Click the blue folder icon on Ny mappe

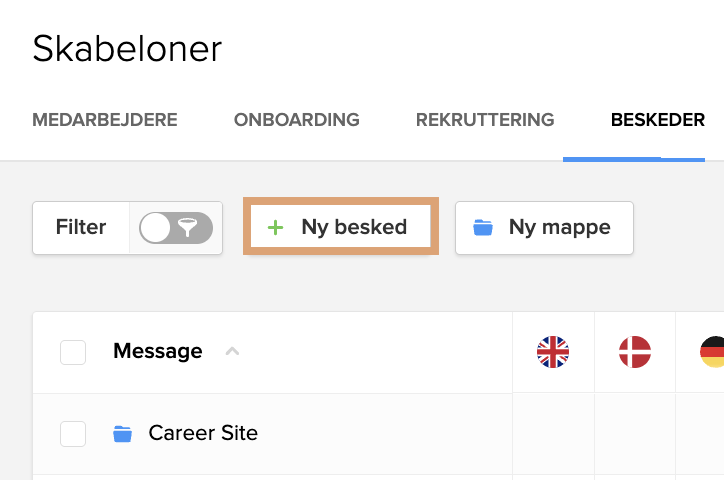click(x=483, y=228)
